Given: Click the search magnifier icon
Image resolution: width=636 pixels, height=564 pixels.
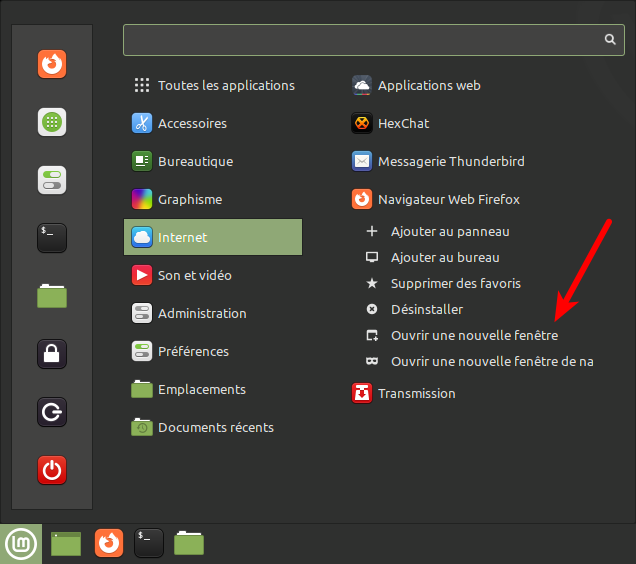Looking at the screenshot, I should (610, 39).
